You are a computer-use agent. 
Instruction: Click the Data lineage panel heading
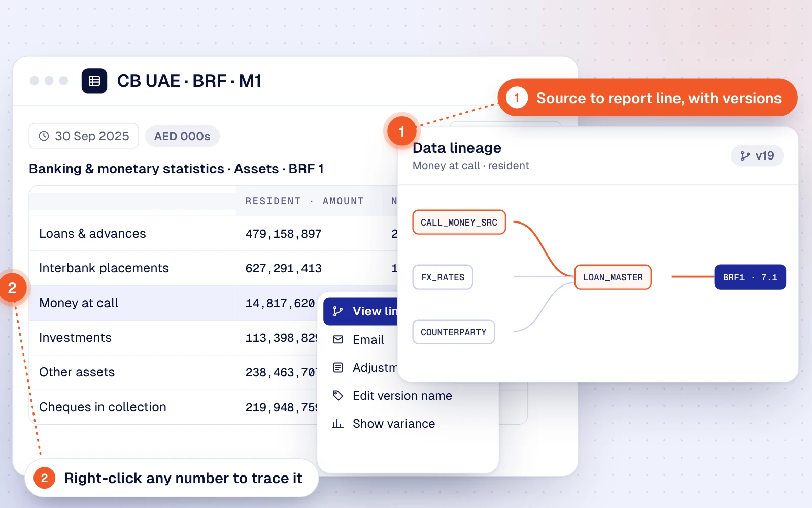coord(457,148)
